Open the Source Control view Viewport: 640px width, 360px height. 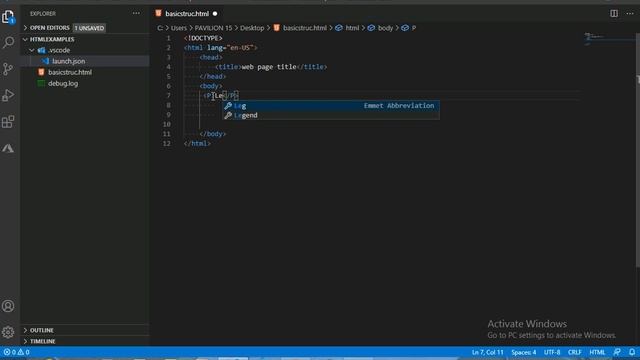pos(8,69)
